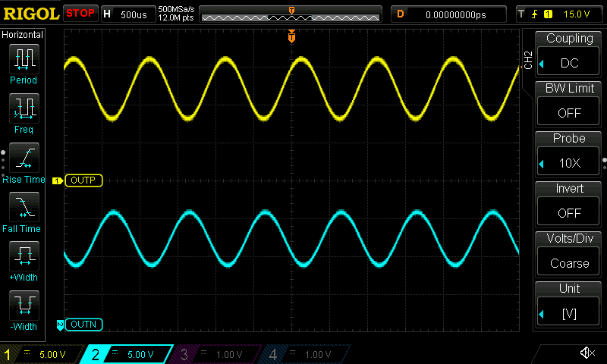
Task: Click the speaker mute icon
Action: tap(587, 353)
